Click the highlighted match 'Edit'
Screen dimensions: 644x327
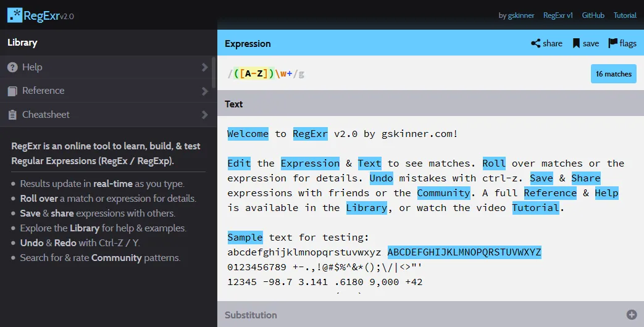[239, 163]
